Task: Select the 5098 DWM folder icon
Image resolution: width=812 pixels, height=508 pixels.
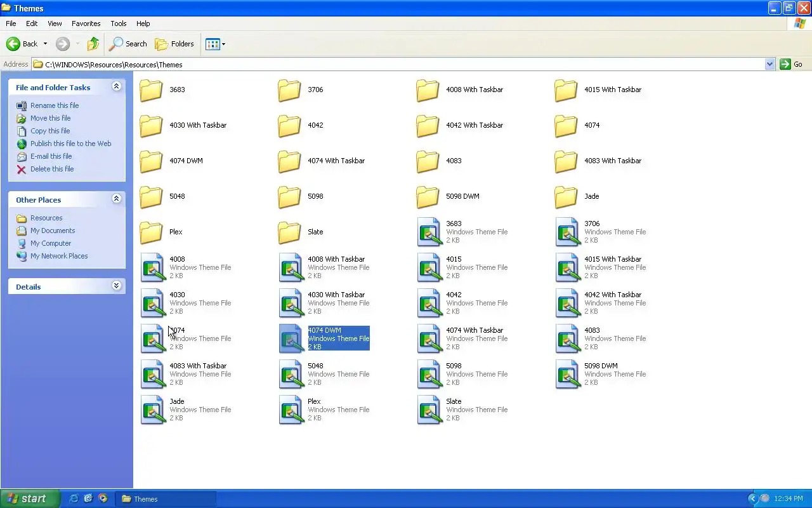Action: point(428,196)
